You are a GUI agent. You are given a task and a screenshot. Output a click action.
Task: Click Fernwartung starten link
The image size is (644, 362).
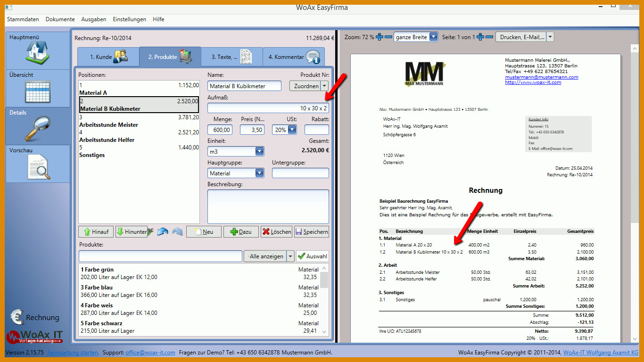pos(73,352)
